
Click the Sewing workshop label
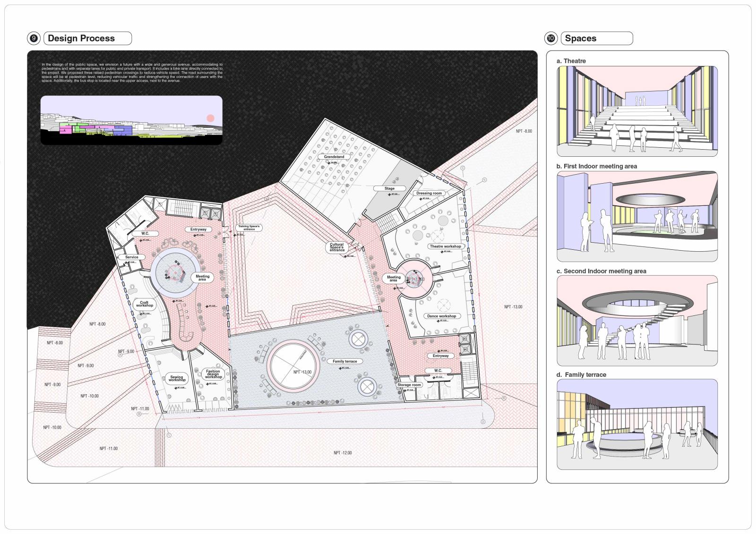[177, 378]
